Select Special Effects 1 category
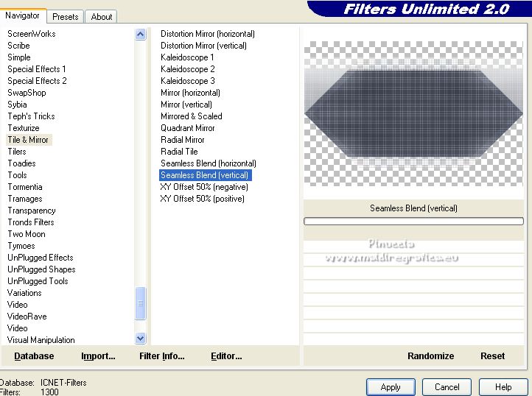Image resolution: width=532 pixels, height=396 pixels. (x=37, y=69)
